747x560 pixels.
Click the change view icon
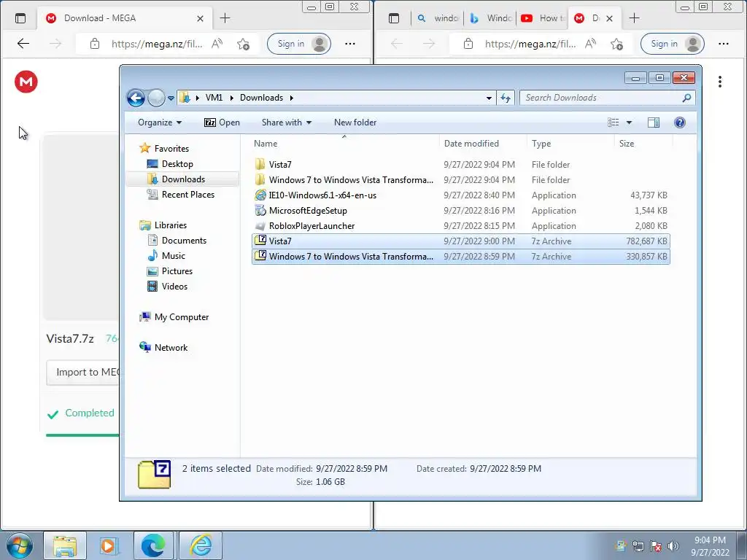tap(613, 122)
